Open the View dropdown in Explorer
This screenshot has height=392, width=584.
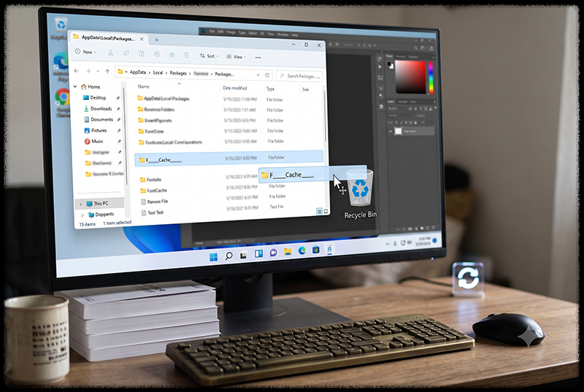236,57
